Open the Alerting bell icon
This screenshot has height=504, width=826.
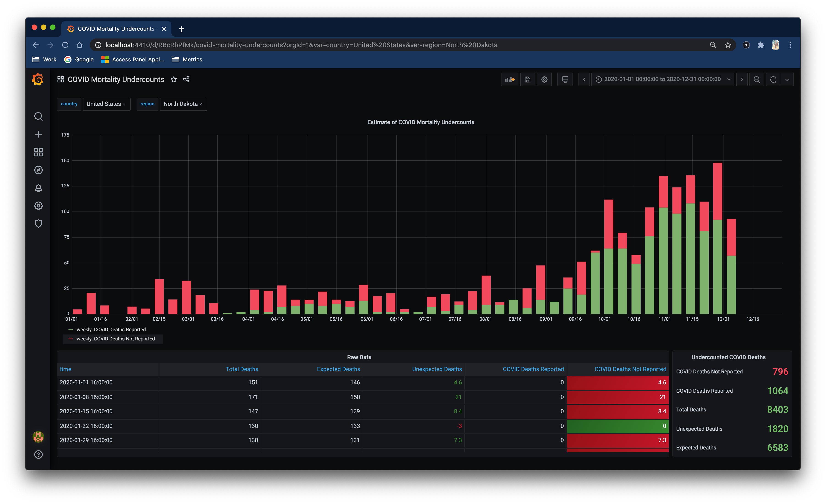38,188
